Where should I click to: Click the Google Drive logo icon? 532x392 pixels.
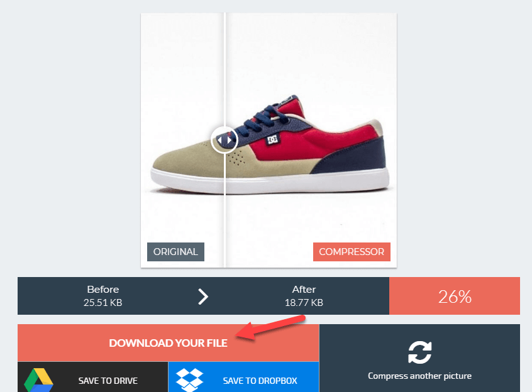[x=39, y=380]
